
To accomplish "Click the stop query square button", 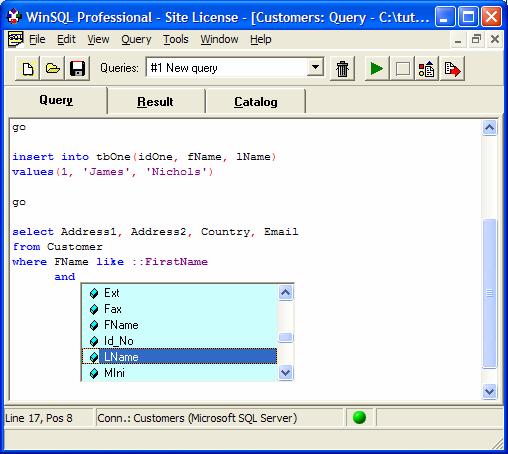I will [402, 69].
